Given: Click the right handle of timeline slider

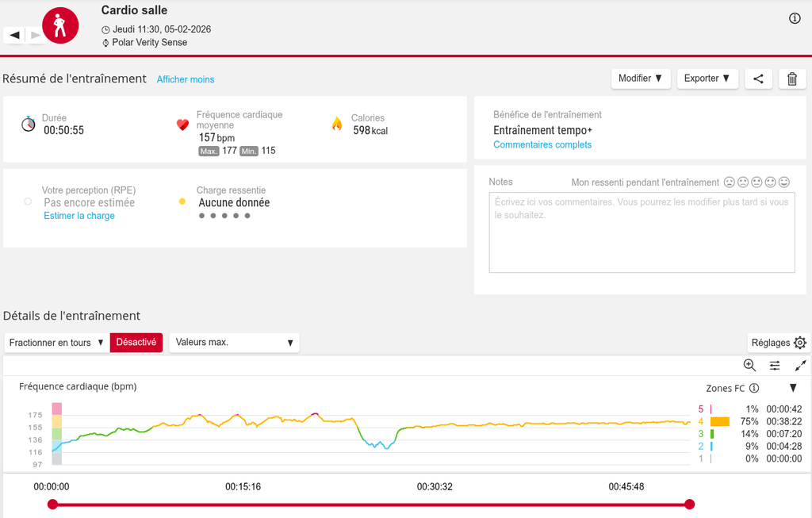Looking at the screenshot, I should click(x=689, y=505).
